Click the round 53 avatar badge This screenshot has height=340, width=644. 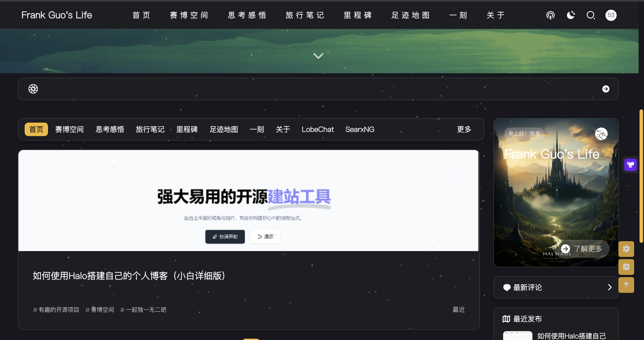pyautogui.click(x=611, y=15)
